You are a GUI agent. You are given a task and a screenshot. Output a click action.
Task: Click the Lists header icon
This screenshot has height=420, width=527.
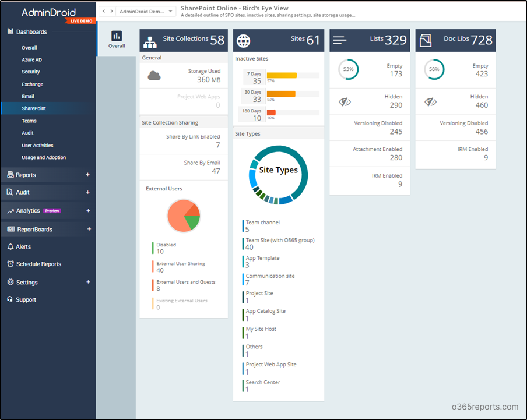click(x=340, y=40)
